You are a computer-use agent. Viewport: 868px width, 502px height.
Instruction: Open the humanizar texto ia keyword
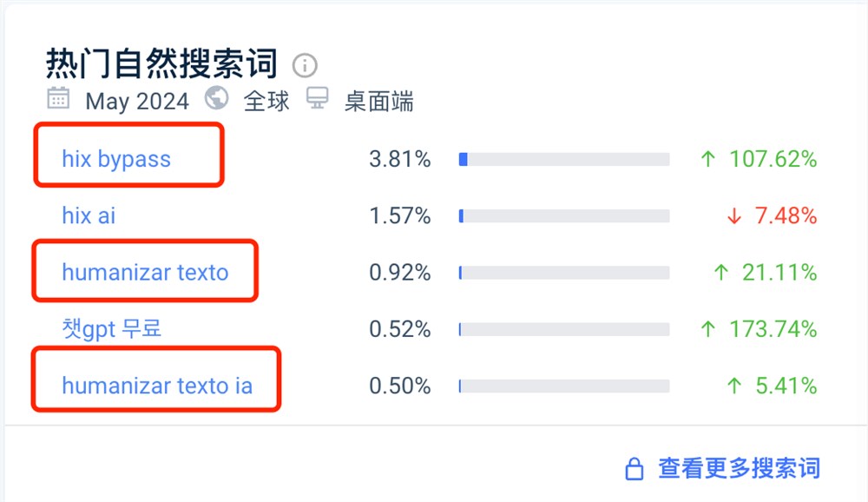click(x=156, y=386)
